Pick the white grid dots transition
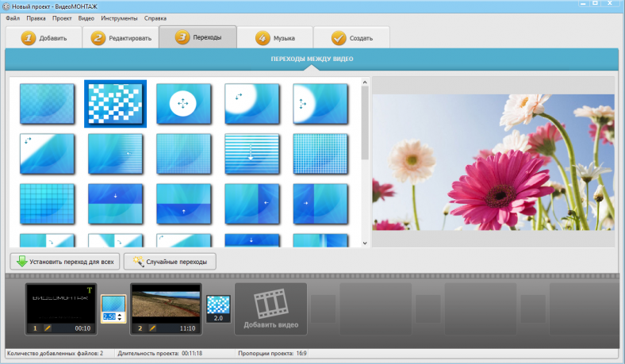 (320, 154)
